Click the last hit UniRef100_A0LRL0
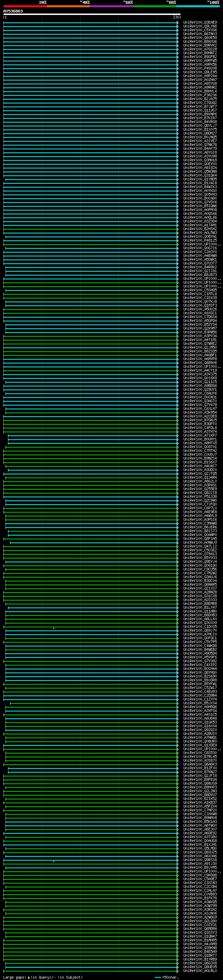223x980 pixels. point(200,971)
